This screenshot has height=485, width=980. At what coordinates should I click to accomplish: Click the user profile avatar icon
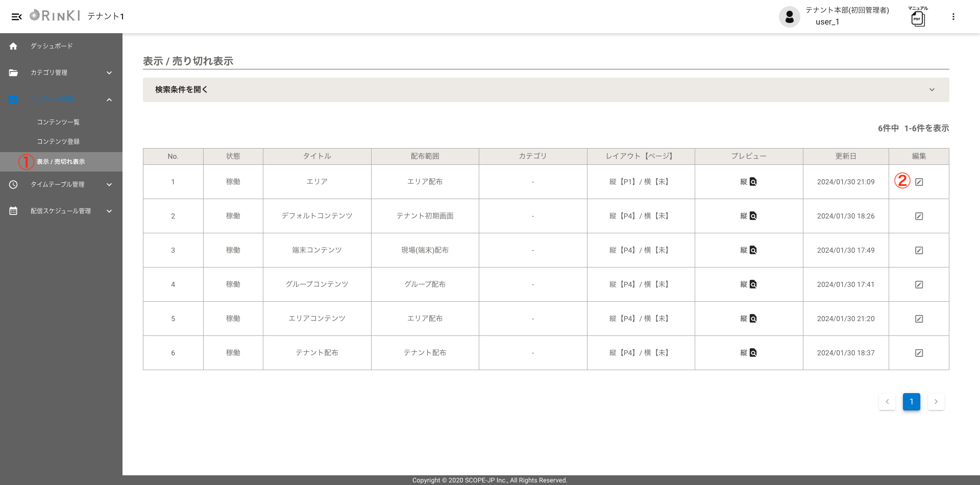(789, 17)
